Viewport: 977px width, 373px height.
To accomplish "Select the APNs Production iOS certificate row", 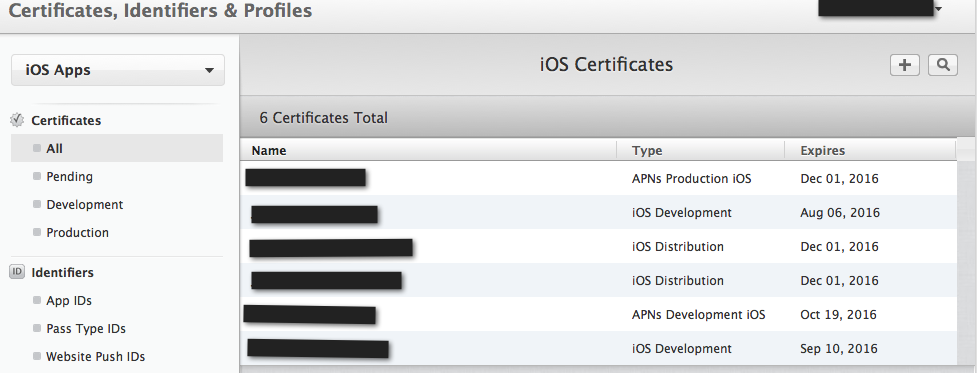I will (x=599, y=179).
